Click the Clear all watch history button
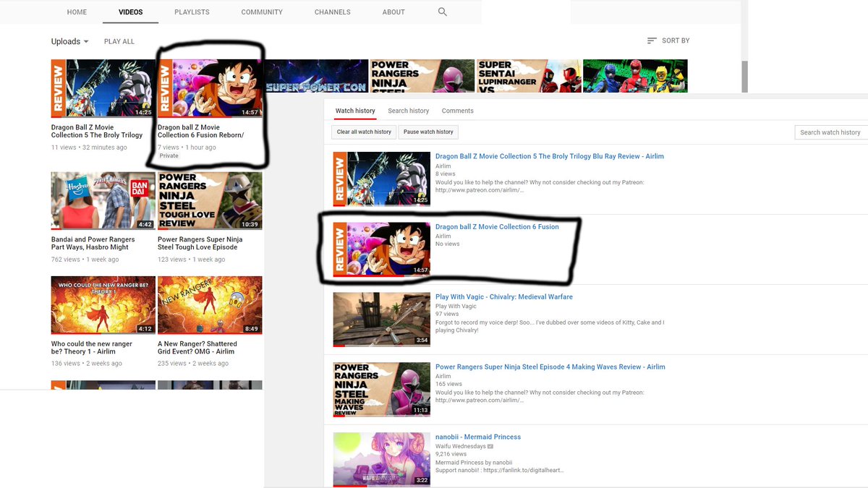Image resolution: width=868 pixels, height=488 pixels. [x=364, y=132]
